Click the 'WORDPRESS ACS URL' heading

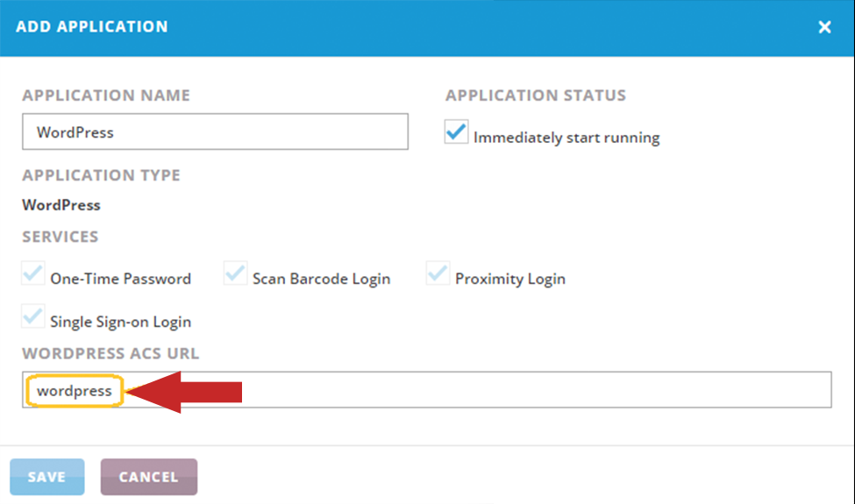click(x=110, y=353)
